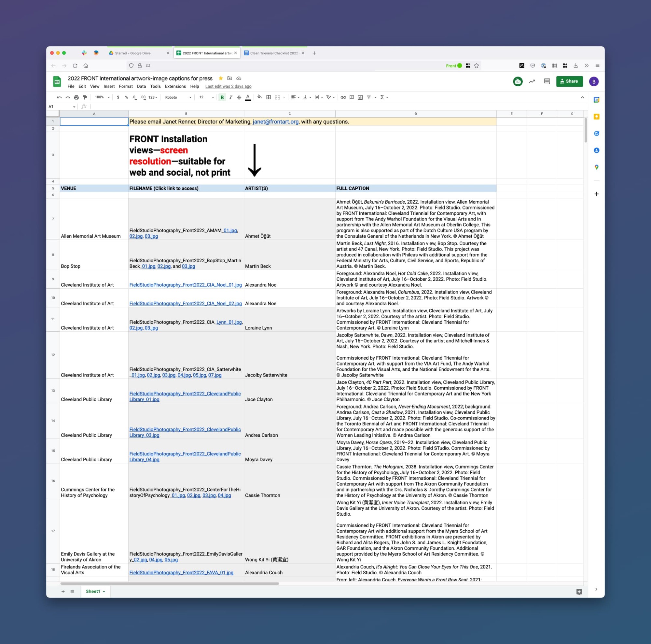651x644 pixels.
Task: Open the Extensions menu
Action: pyautogui.click(x=175, y=87)
